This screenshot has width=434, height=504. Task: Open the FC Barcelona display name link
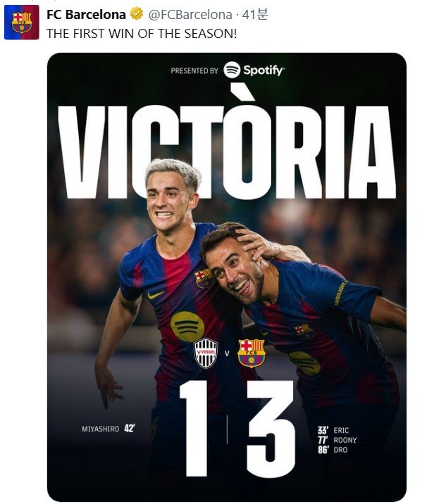pyautogui.click(x=86, y=14)
